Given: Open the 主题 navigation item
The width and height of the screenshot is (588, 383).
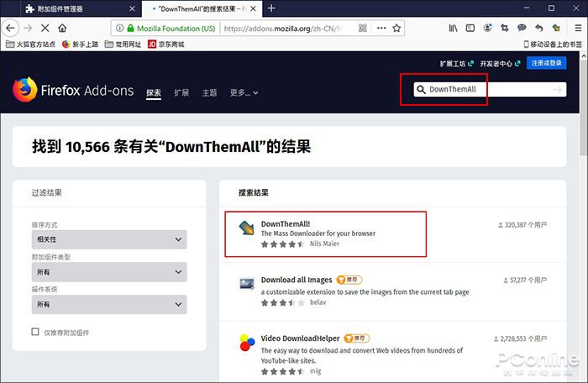Looking at the screenshot, I should [210, 92].
